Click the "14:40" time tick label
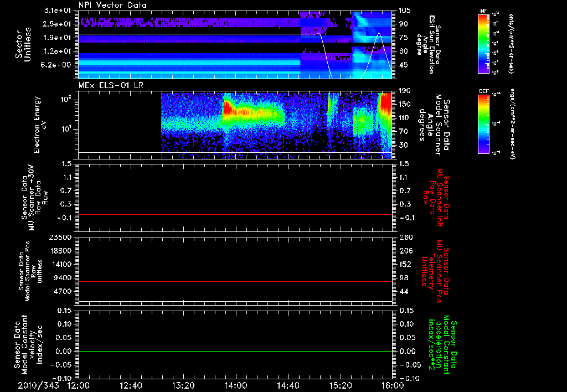Image resolution: width=567 pixels, height=392 pixels. click(x=288, y=385)
